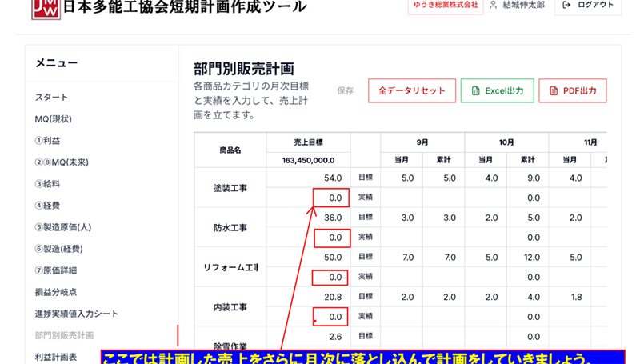Viewport: 640px width, 364px height.
Task: Click the Excel file icon
Action: coord(475,91)
